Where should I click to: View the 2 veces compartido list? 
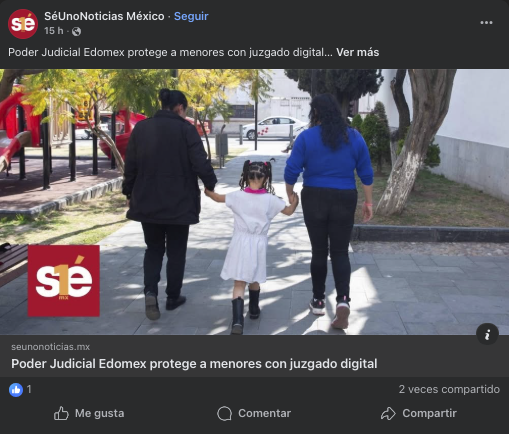coord(449,389)
